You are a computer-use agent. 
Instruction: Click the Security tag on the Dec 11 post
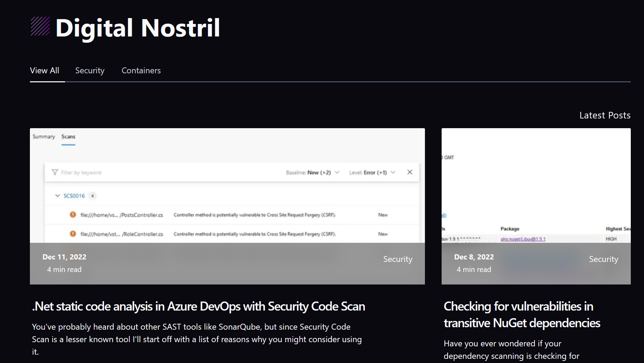[397, 259]
